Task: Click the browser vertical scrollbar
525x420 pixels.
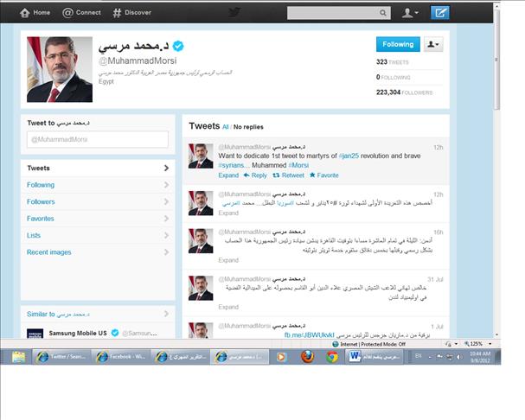Action: click(496, 173)
